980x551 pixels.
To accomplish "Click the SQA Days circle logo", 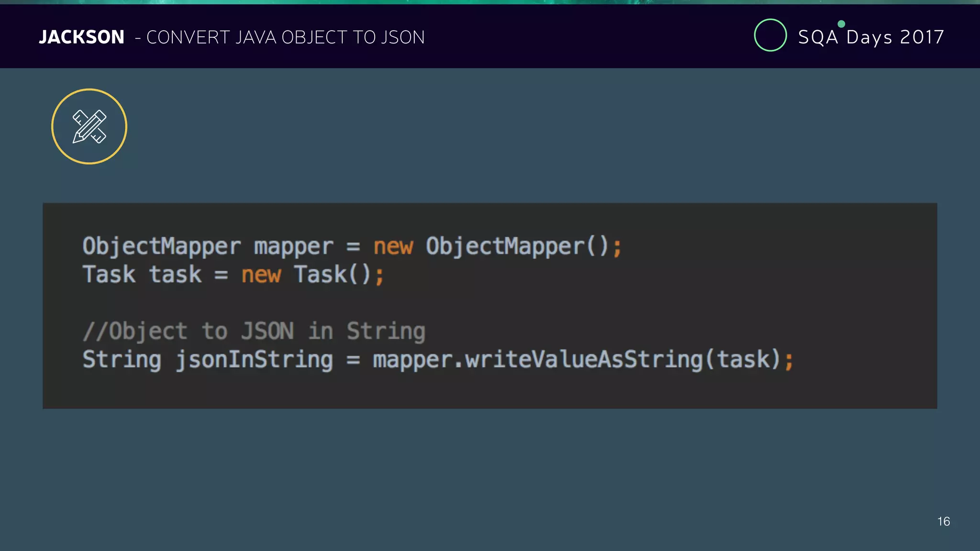I will pyautogui.click(x=770, y=35).
